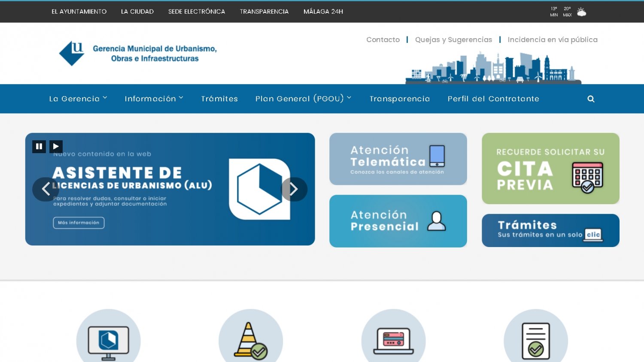The width and height of the screenshot is (644, 362).
Task: Expand the Plan General (PGOU) dropdown
Action: (304, 99)
